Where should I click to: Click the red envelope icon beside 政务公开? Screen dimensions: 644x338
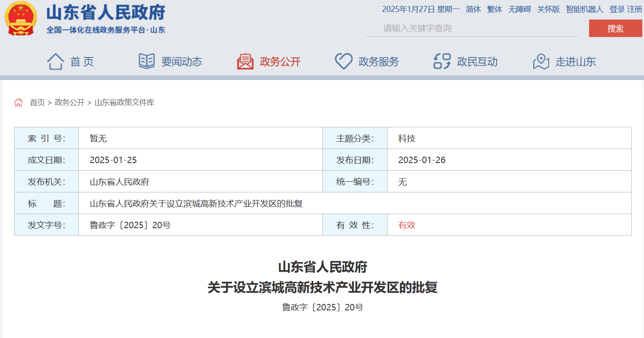(245, 62)
